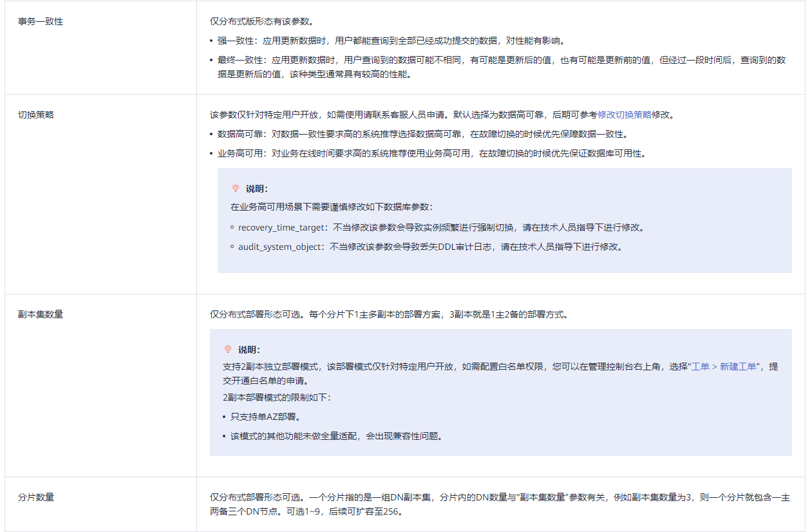
Task: Click the lightbulb icon in the 副本集数量 note
Action: [228, 349]
